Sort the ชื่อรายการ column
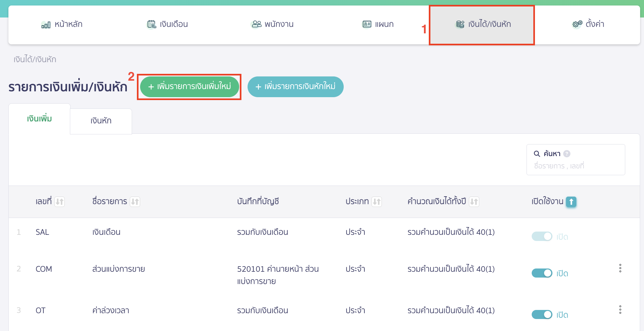 click(135, 202)
